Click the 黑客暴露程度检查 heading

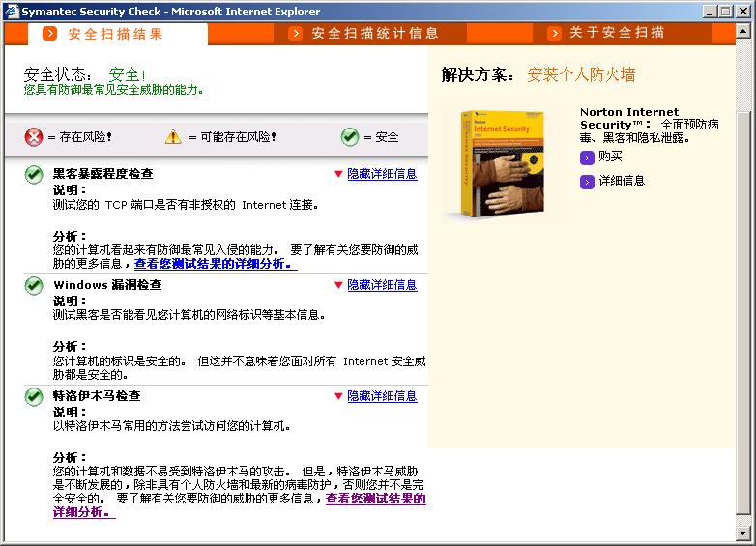pyautogui.click(x=102, y=174)
